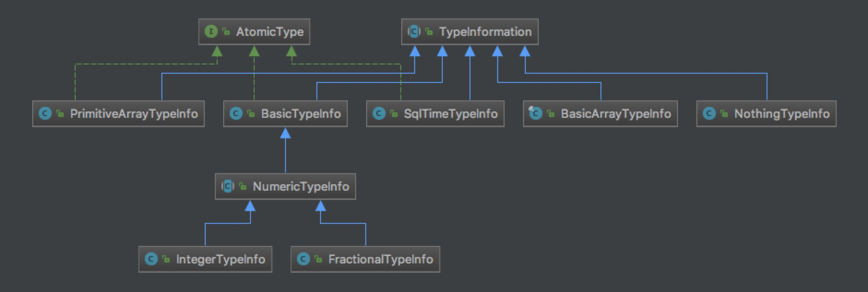Click the PrimitiveArrayTypeInfo class node
The height and width of the screenshot is (292, 868).
pos(119,114)
